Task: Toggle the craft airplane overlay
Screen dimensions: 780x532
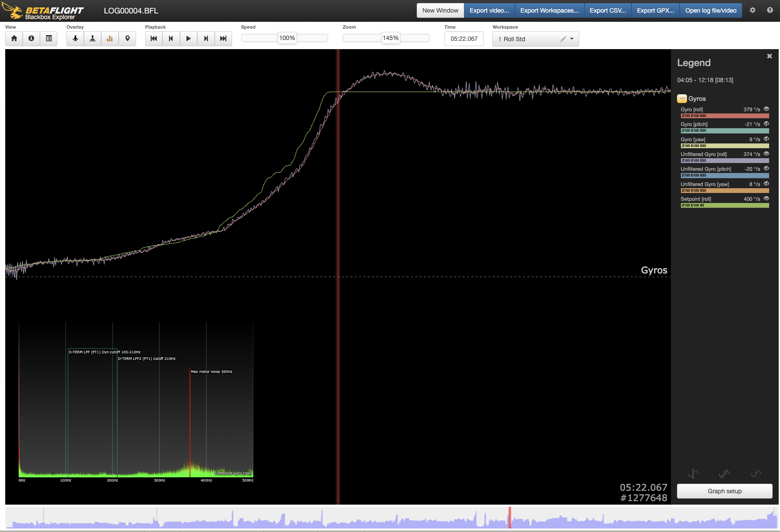Action: click(75, 39)
